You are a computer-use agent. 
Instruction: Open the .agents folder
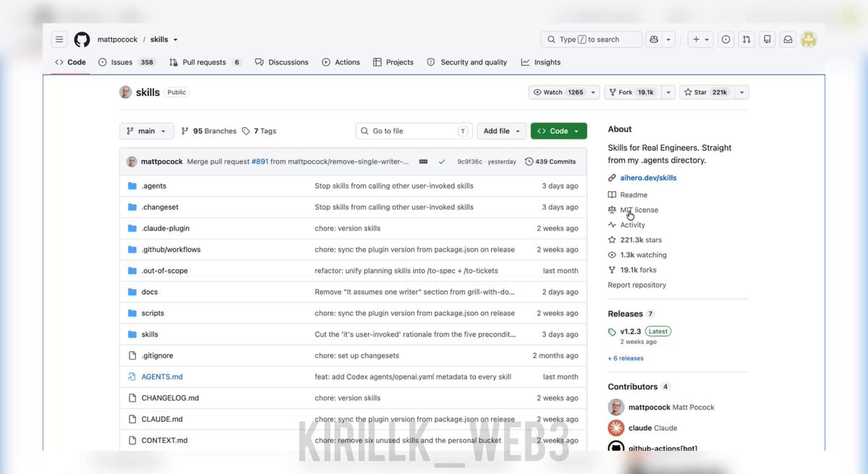[153, 186]
